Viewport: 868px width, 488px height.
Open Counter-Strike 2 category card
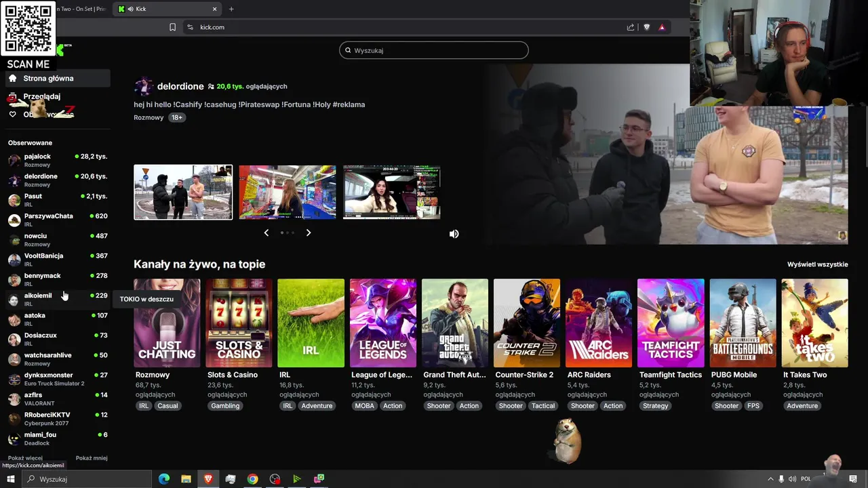[x=527, y=323]
